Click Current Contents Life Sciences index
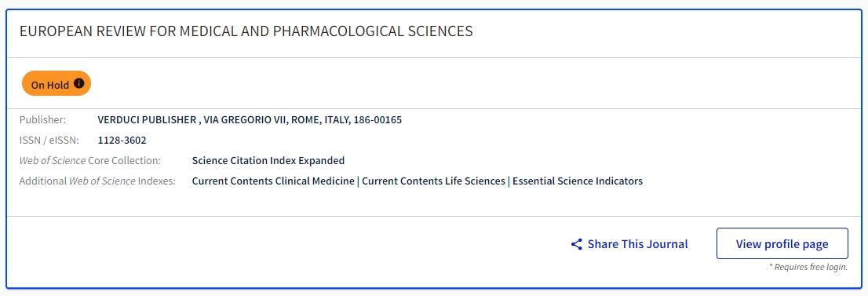The image size is (868, 296). [433, 181]
